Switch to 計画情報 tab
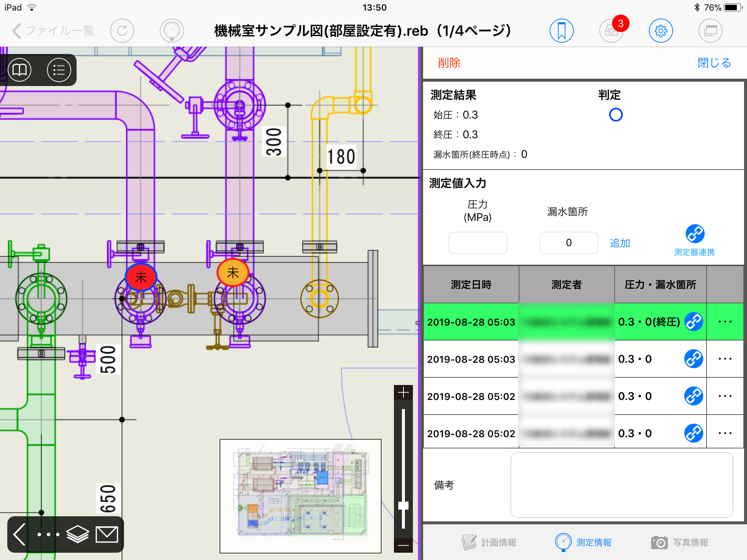Screen dimensions: 747x560 pyautogui.click(x=489, y=542)
